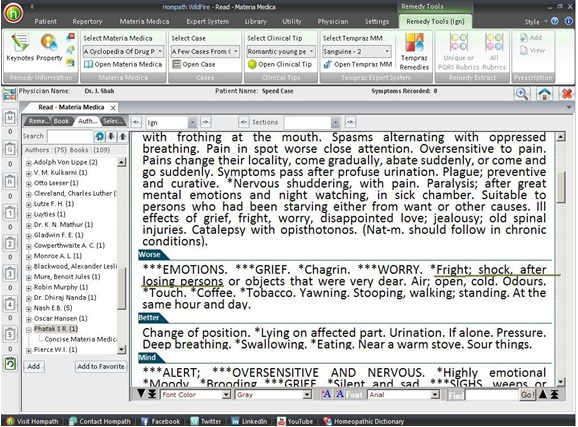Image resolution: width=578 pixels, height=427 pixels.
Task: Click the Add prescription icon
Action: (x=531, y=38)
